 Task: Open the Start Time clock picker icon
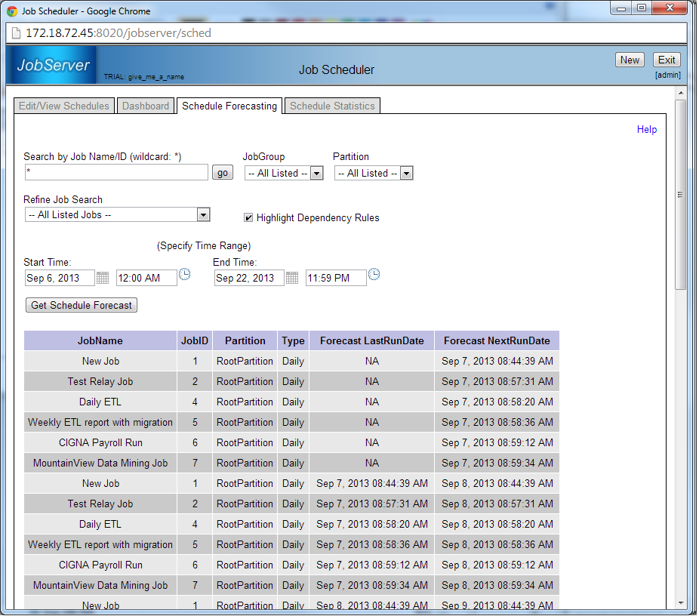(184, 276)
